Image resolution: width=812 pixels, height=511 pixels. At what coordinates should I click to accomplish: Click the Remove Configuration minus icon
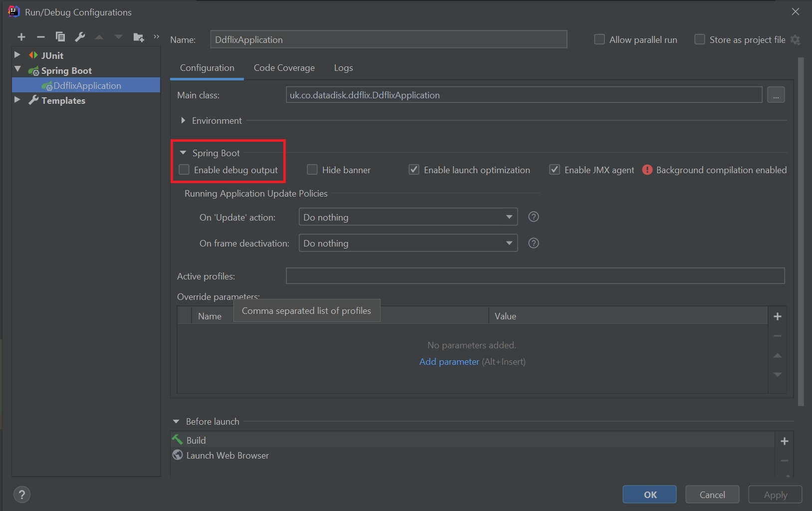[x=41, y=37]
